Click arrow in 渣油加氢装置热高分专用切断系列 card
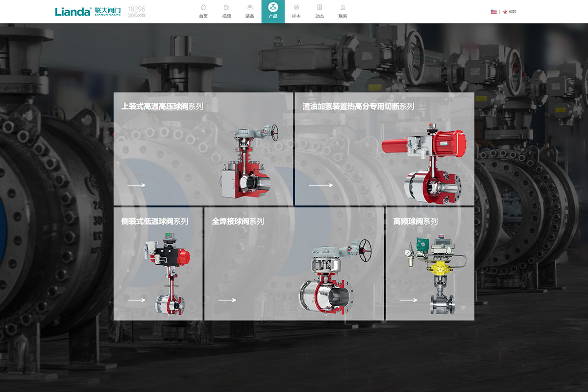The height and width of the screenshot is (392, 588). coord(320,185)
